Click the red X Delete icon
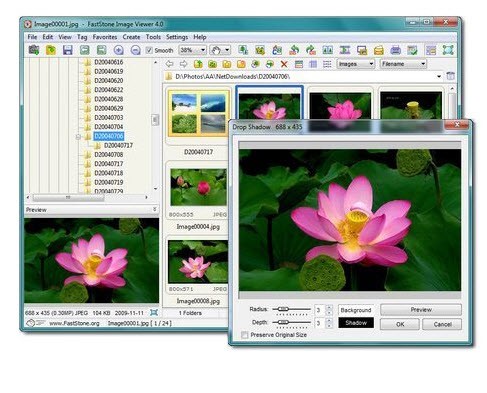The width and height of the screenshot is (487, 393). (x=284, y=64)
